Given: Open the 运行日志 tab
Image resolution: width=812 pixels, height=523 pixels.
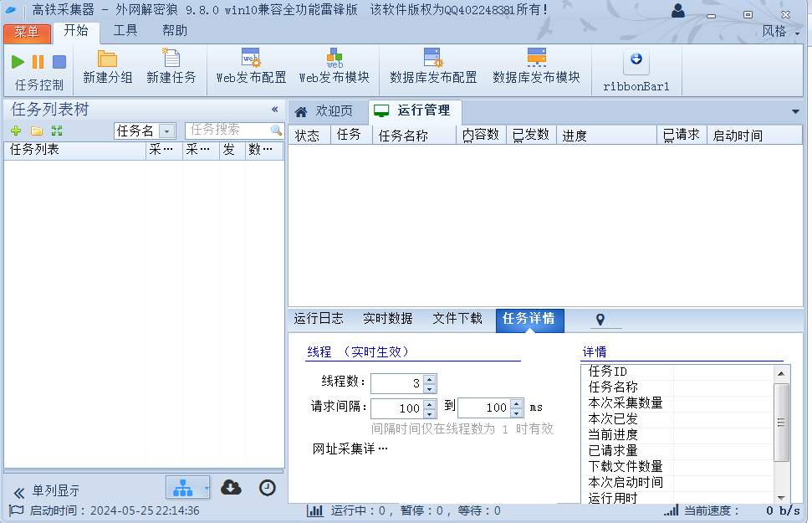Looking at the screenshot, I should pyautogui.click(x=319, y=318).
